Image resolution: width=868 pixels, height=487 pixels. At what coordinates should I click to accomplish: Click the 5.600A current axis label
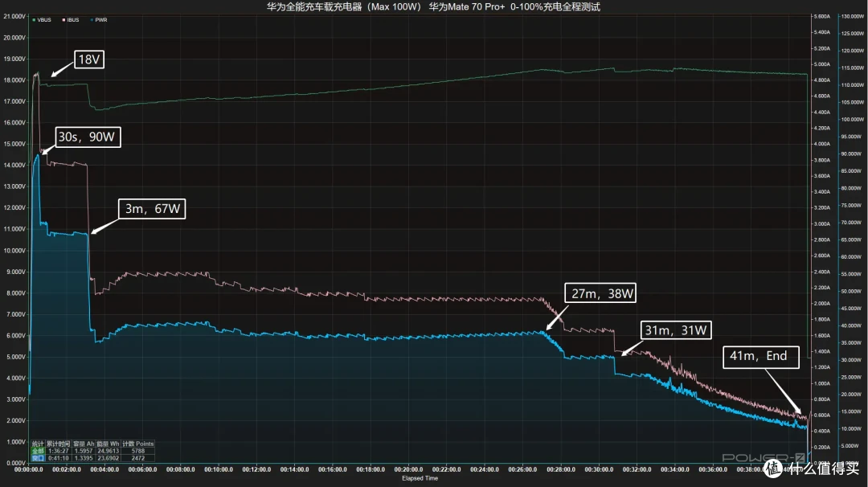[x=821, y=17]
